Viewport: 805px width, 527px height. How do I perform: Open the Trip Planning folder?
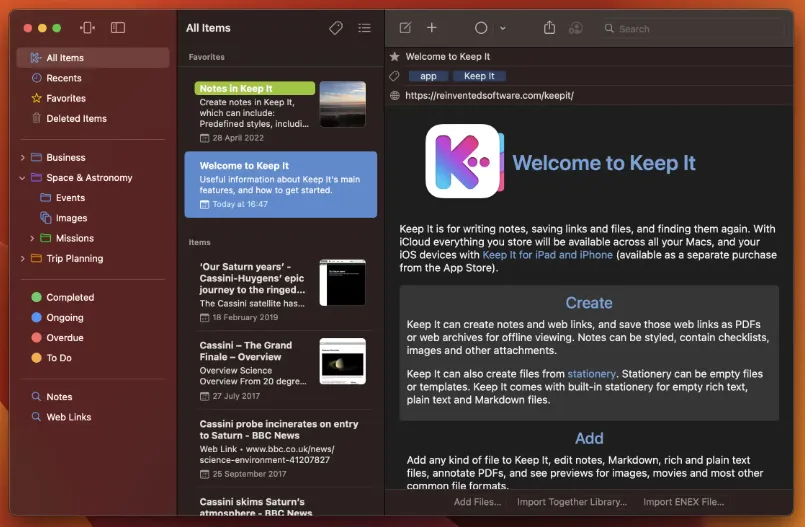(74, 259)
